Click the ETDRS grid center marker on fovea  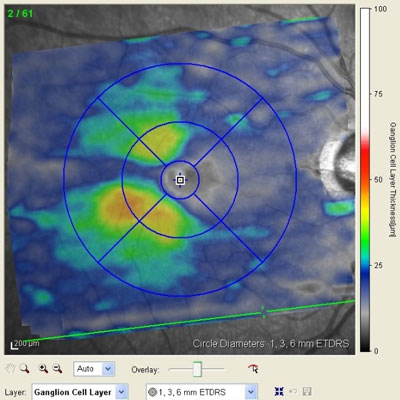tap(180, 180)
